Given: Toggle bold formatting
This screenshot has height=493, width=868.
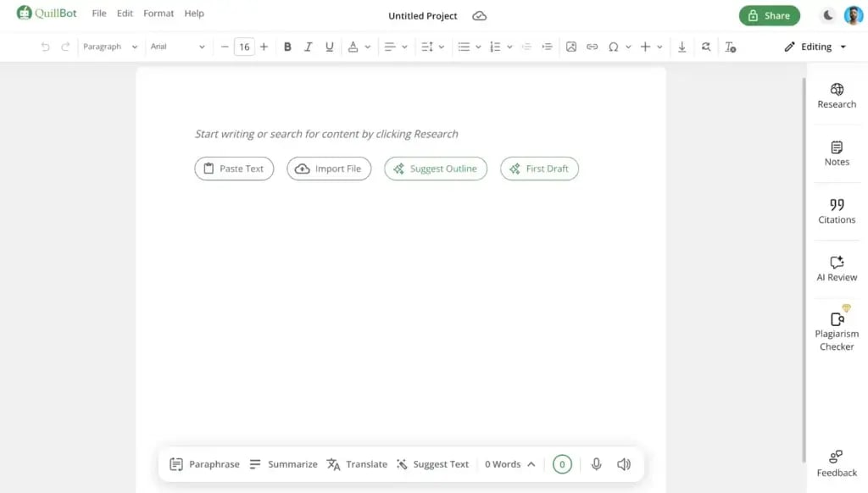Looking at the screenshot, I should (x=287, y=47).
